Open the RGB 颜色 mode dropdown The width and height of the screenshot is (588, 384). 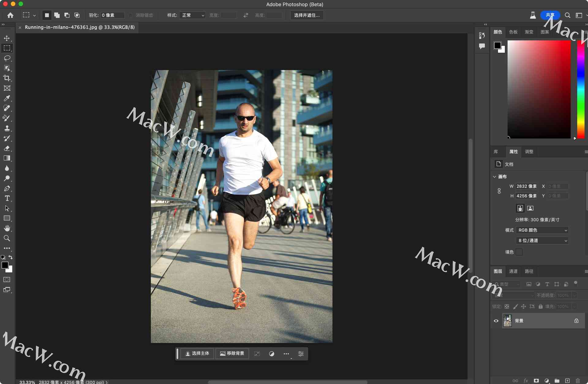[x=542, y=230]
